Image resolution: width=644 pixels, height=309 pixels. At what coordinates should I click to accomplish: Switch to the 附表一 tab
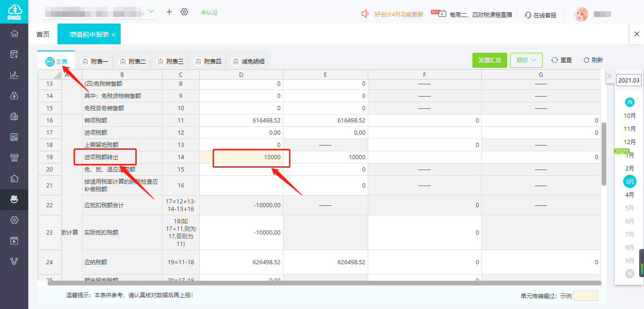click(x=95, y=61)
